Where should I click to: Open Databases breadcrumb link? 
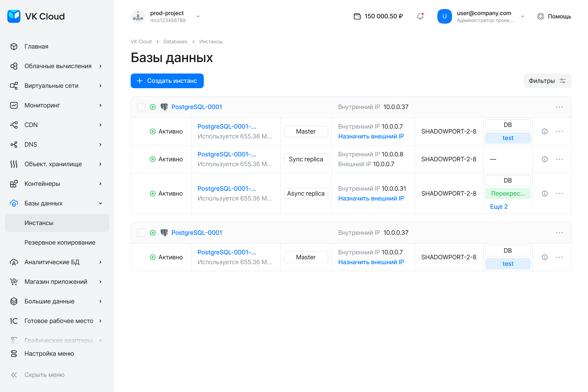[175, 41]
